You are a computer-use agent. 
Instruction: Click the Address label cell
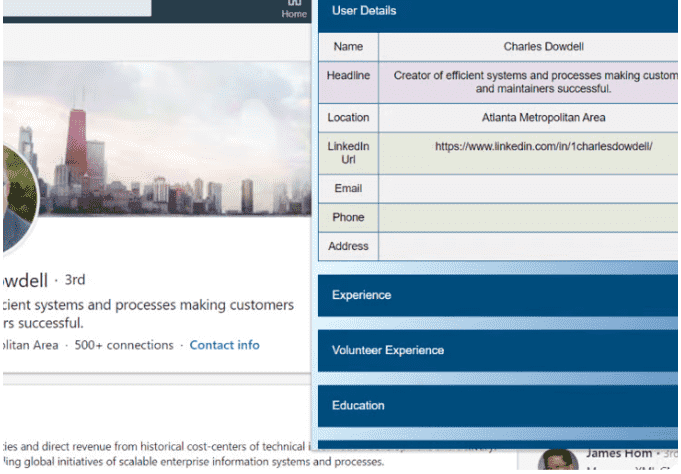click(x=348, y=246)
